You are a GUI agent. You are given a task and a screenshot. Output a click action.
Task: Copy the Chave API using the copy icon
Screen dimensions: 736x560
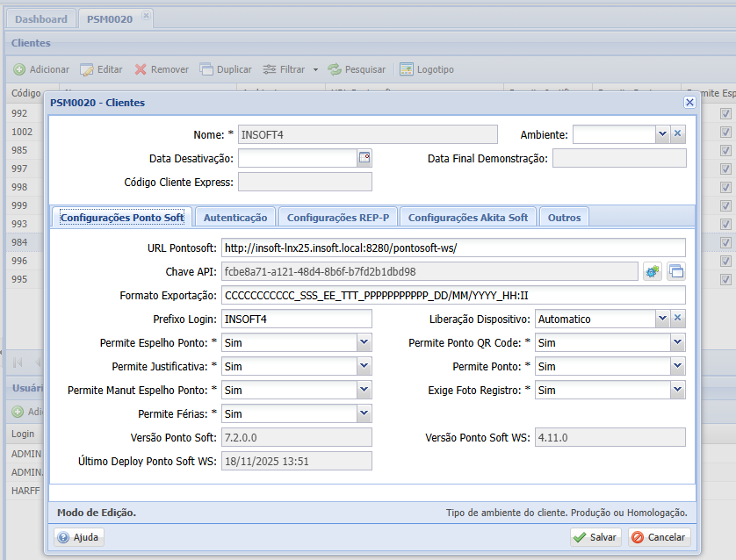pos(676,271)
